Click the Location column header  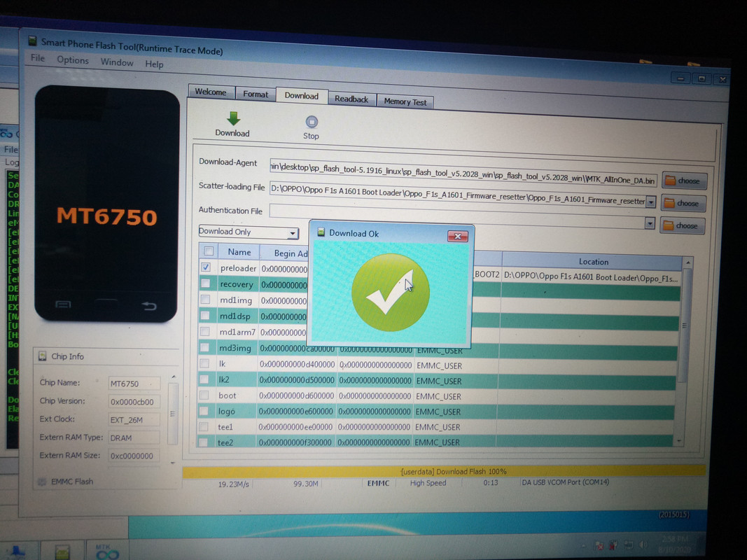593,261
